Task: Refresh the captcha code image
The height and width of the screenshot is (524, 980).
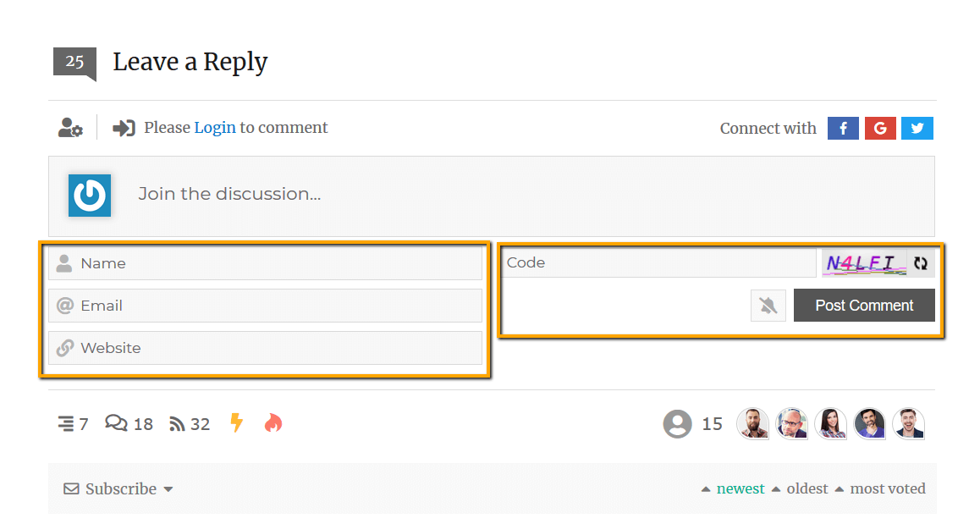Action: coord(921,263)
